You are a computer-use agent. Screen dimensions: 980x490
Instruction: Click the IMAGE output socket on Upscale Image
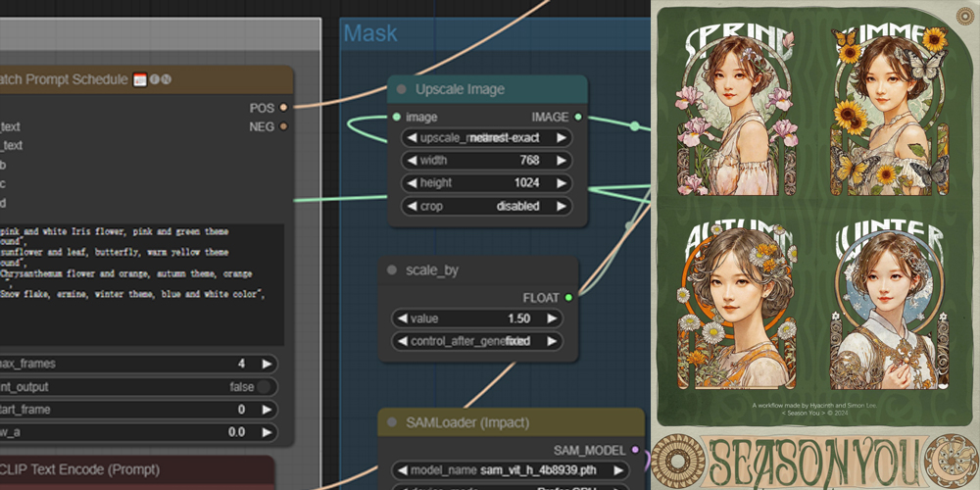578,117
